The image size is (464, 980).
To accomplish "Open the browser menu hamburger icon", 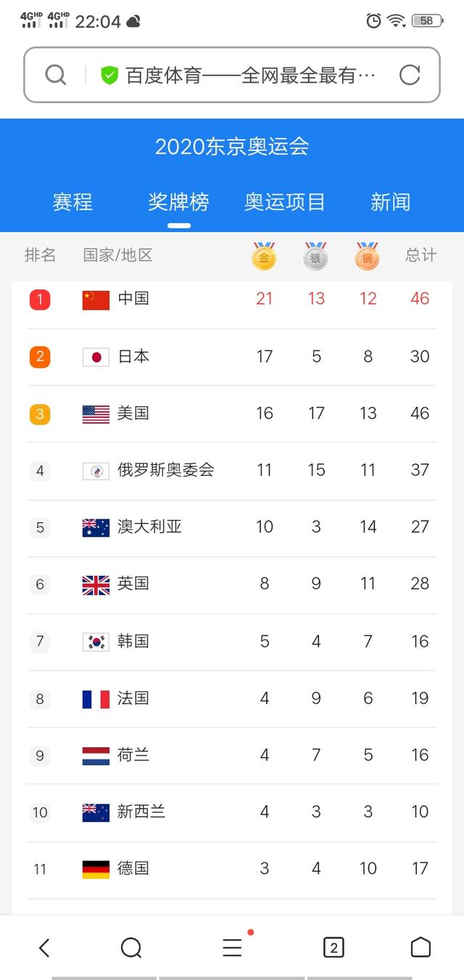I will [232, 947].
